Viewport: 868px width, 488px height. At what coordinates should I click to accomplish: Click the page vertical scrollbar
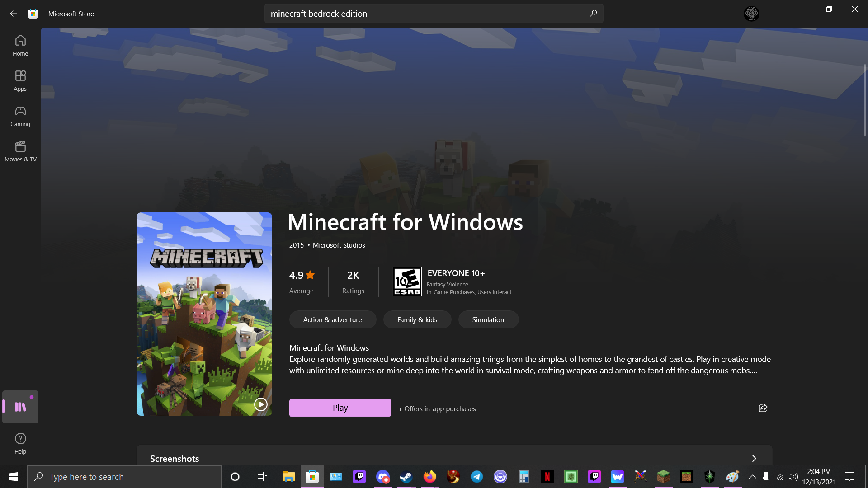coord(865,100)
